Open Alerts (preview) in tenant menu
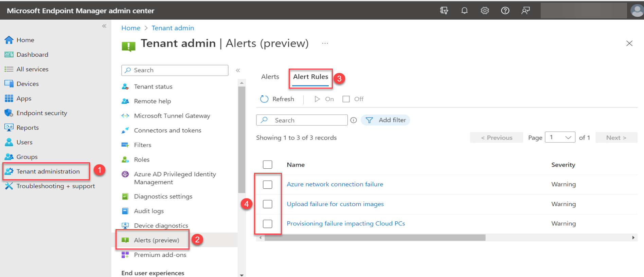The image size is (644, 277). click(x=157, y=240)
